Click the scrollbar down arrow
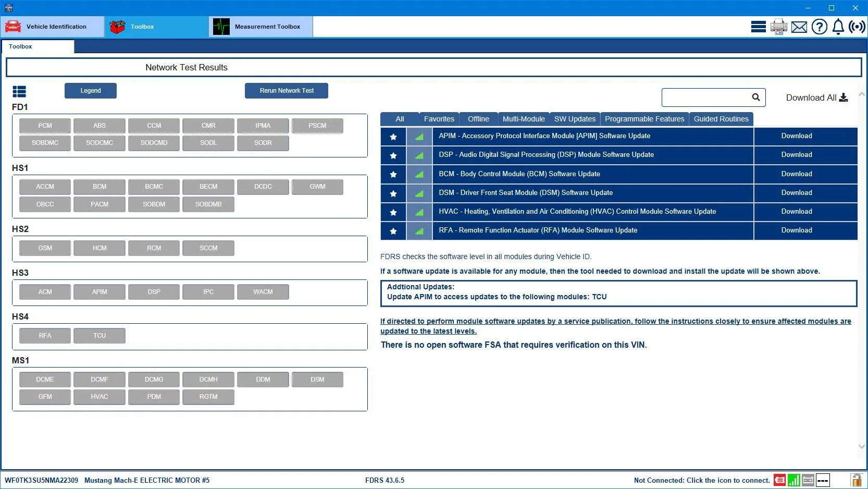The width and height of the screenshot is (868, 489). [x=861, y=446]
